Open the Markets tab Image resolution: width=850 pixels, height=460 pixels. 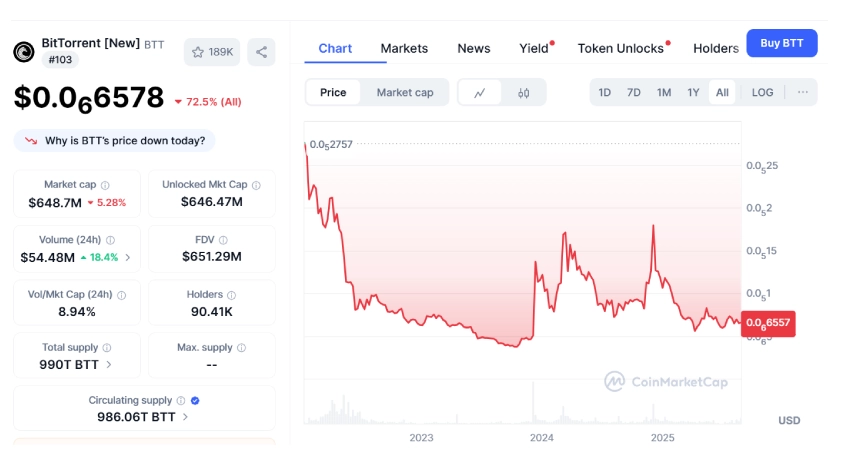point(404,48)
